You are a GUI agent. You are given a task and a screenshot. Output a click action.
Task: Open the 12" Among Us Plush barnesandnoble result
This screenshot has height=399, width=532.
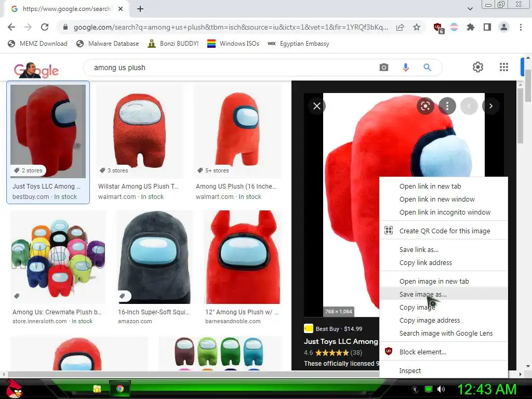tap(242, 268)
